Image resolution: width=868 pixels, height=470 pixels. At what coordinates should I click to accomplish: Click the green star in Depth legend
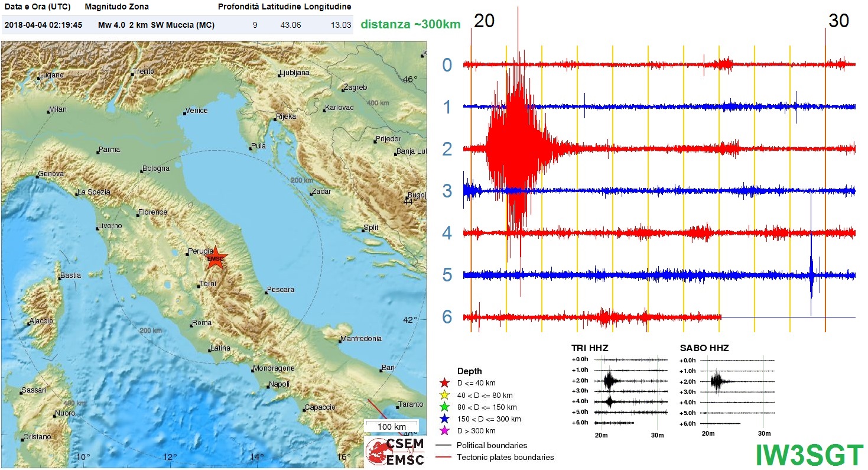[x=444, y=407]
